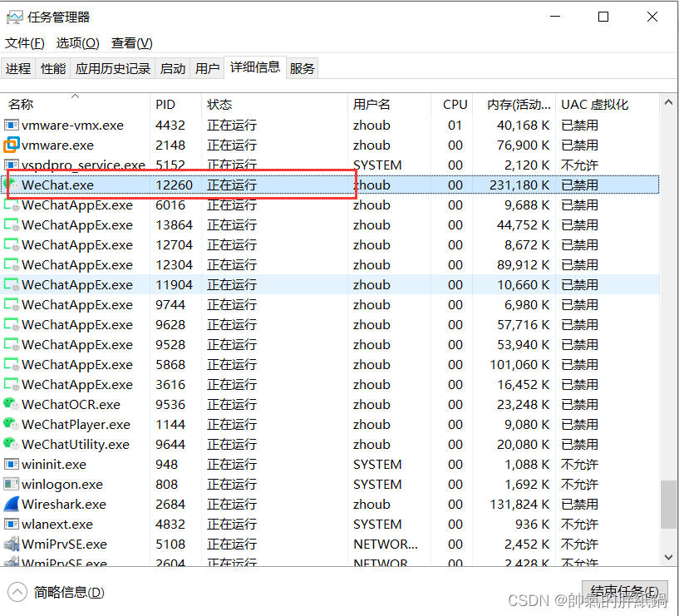Click CPU value 01 of vmware-vmx.exe
Viewport: 679px width, 616px height.
point(455,126)
